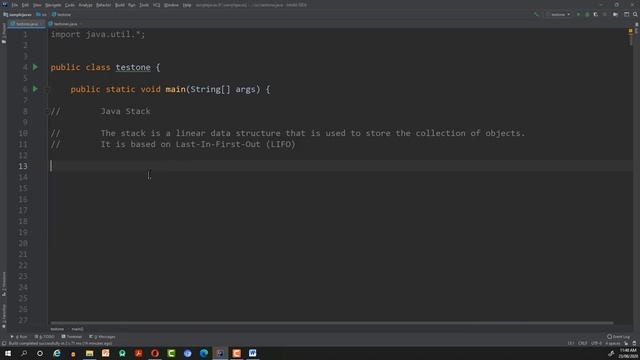Click the yellow warning marker in the editor stripe

click(x=631, y=31)
